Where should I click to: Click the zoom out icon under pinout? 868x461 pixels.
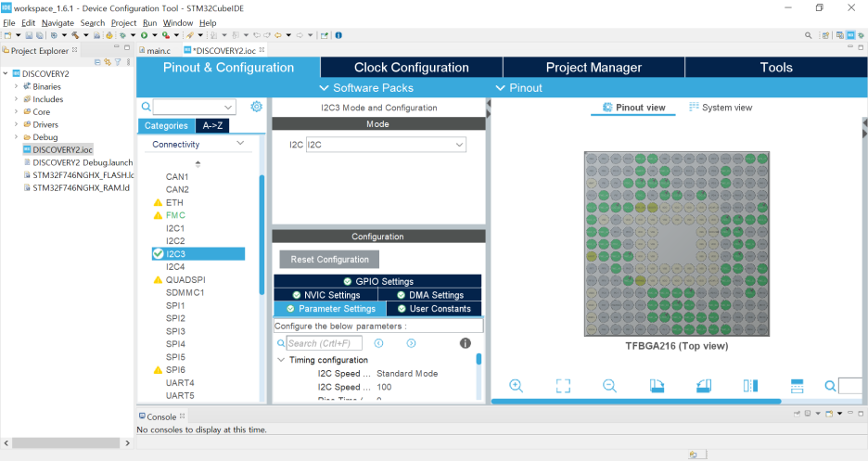(x=609, y=386)
